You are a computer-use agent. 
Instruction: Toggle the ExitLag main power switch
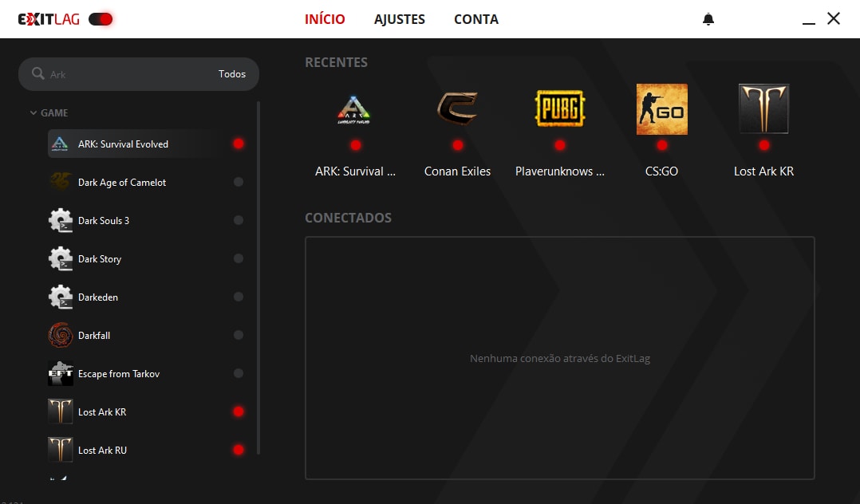point(101,19)
